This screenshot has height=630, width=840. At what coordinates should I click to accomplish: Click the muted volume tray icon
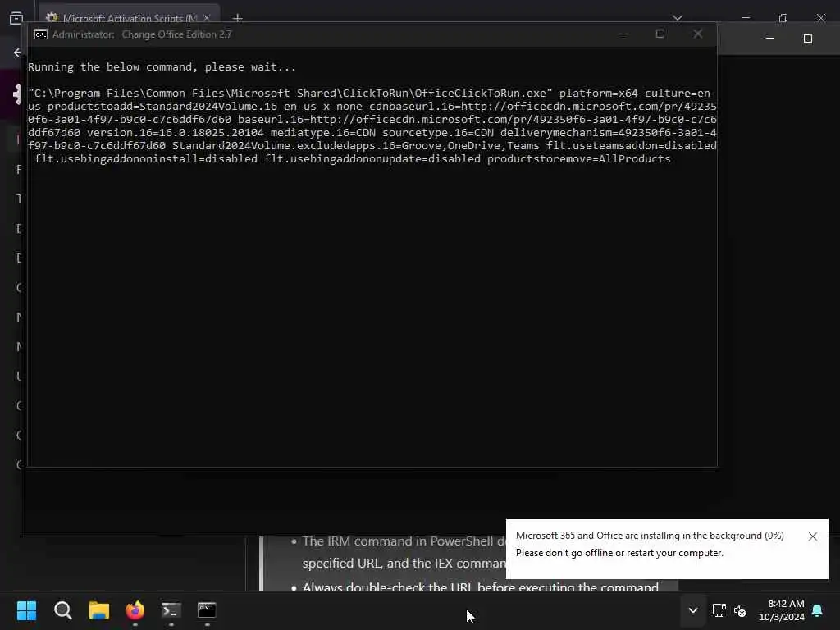click(740, 610)
